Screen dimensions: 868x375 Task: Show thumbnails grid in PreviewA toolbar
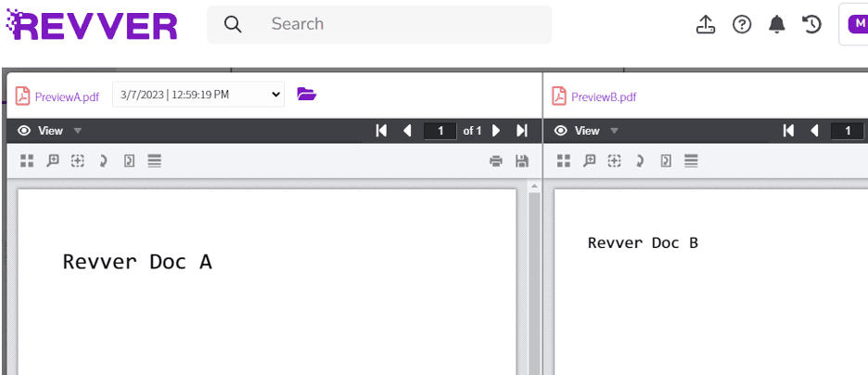pyautogui.click(x=27, y=161)
